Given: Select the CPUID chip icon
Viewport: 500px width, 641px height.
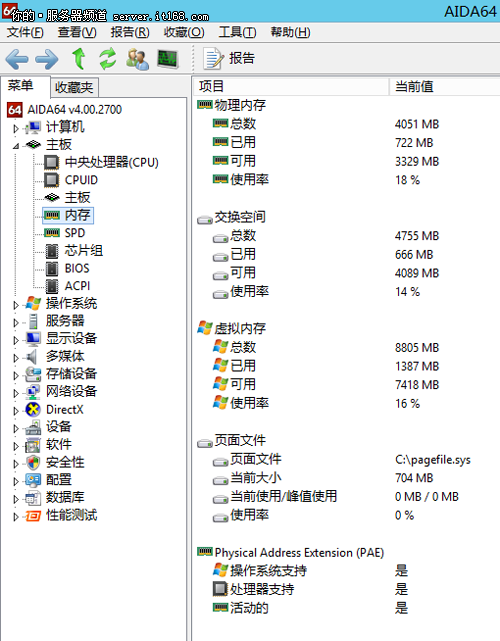Looking at the screenshot, I should click(x=52, y=180).
